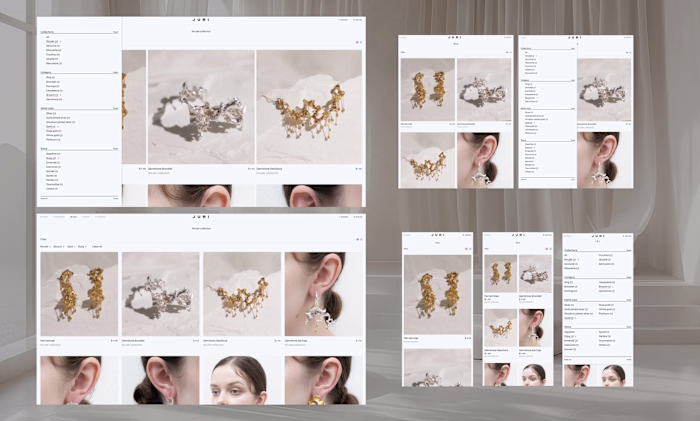Screen dimensions: 700x421
Task: Toggle Rose gold filter in top desktop sidebar
Action: tap(54, 131)
